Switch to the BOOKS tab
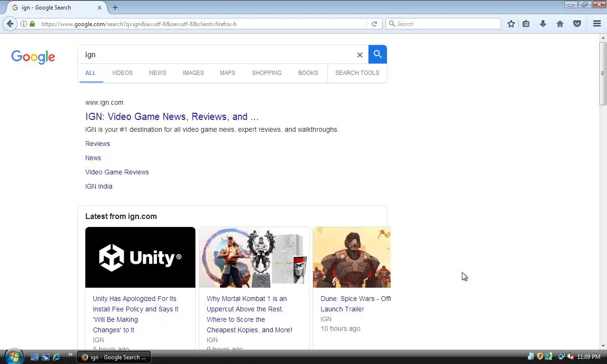607x364 pixels. coord(308,73)
